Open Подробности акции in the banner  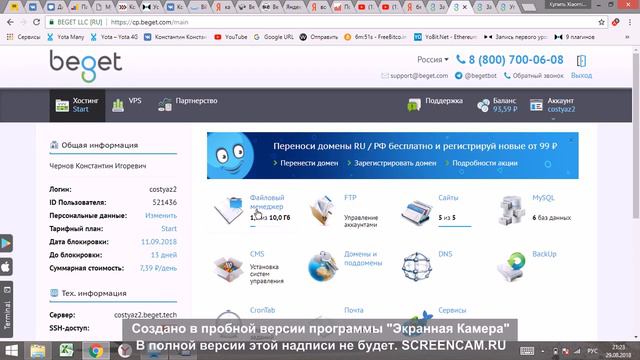[x=485, y=163]
